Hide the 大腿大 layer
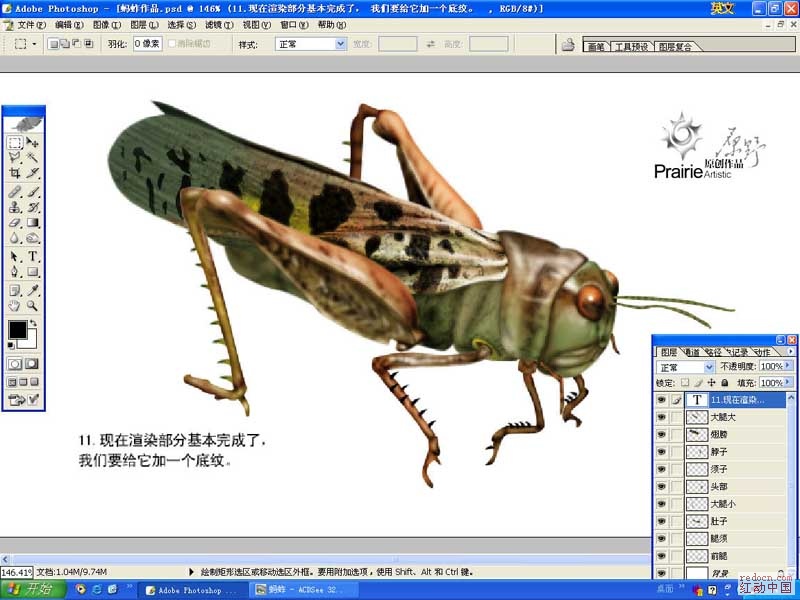 662,417
